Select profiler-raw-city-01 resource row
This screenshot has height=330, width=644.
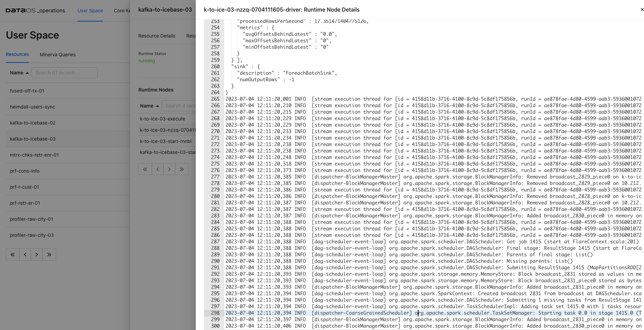point(68,219)
